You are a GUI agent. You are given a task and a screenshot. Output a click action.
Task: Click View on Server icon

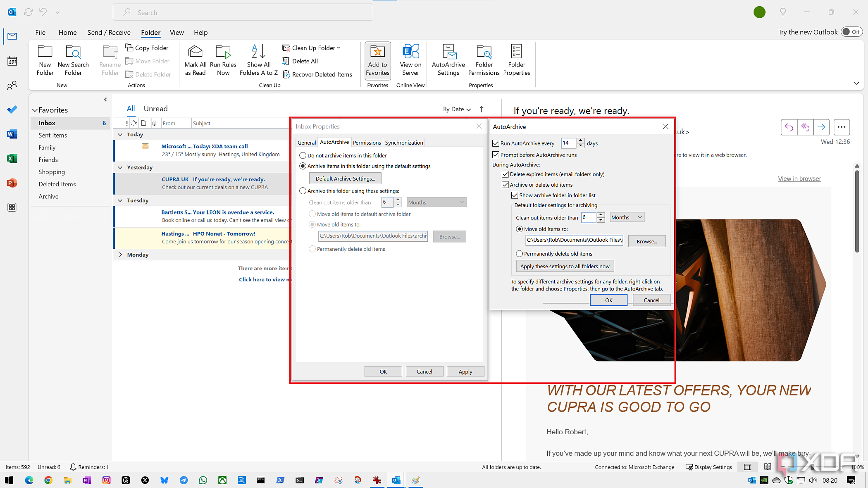[410, 60]
